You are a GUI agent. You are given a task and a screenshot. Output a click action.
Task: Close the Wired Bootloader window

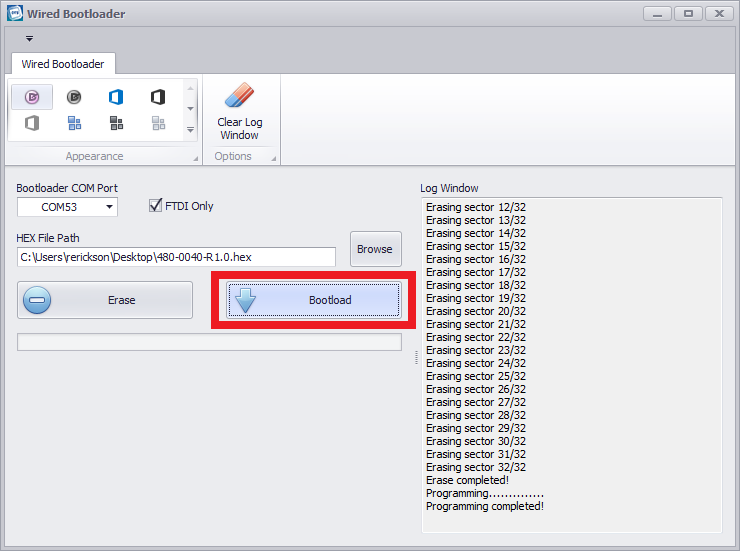719,14
